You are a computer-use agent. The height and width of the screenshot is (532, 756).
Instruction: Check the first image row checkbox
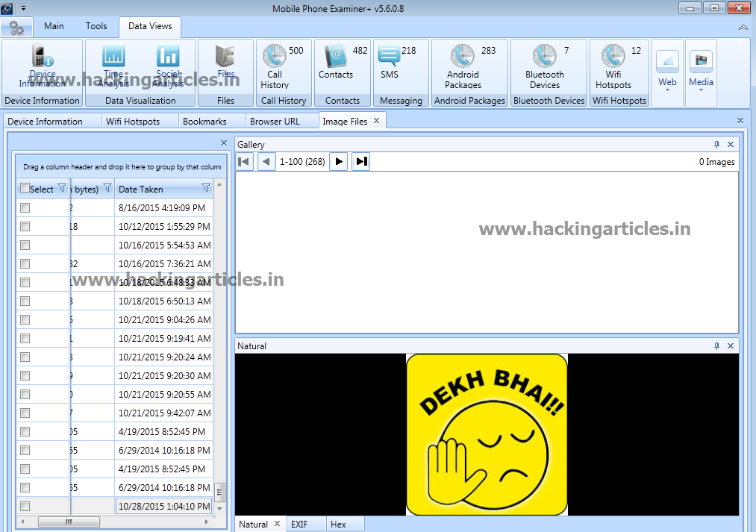click(25, 207)
